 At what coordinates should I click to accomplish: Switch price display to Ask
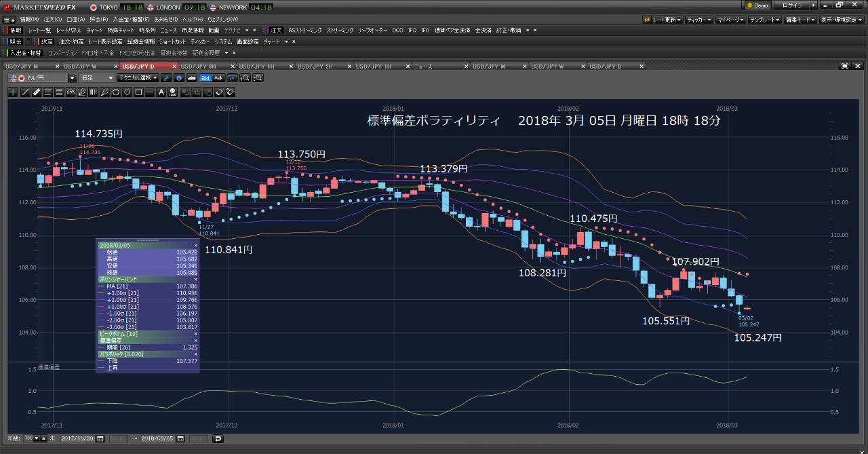(218, 79)
